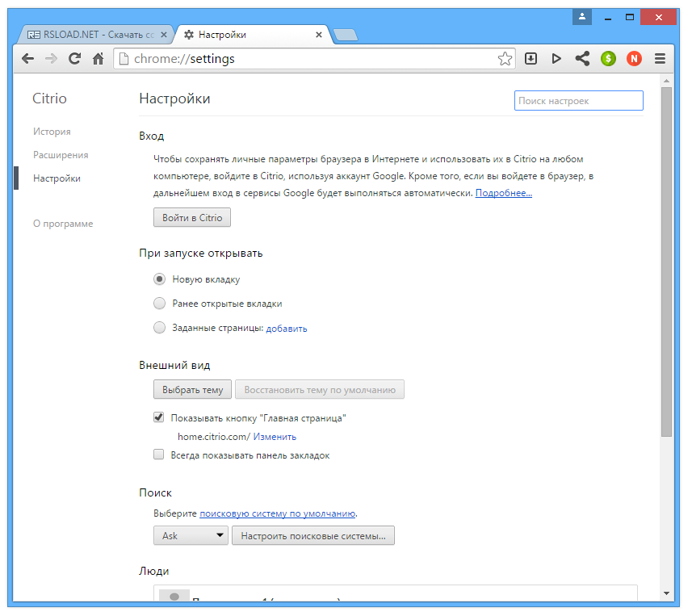Click the media play toolbar icon
Screen dimensions: 692x616
(x=556, y=58)
